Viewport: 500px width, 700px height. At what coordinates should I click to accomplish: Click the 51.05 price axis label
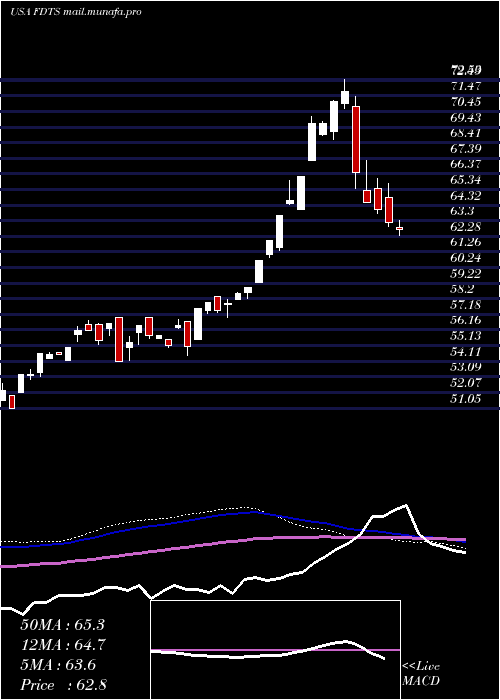(x=466, y=398)
